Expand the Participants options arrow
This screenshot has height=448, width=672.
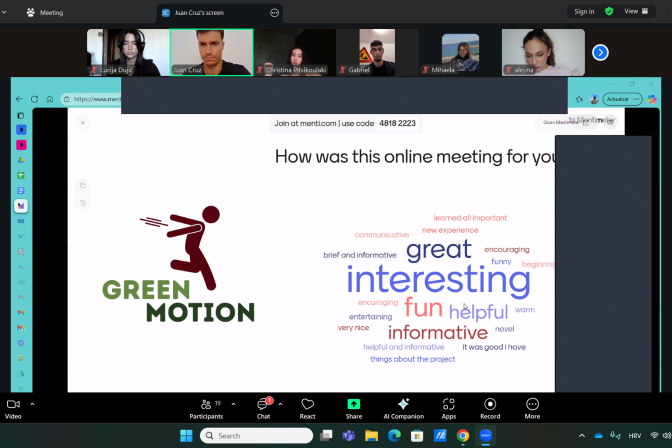[x=234, y=404]
